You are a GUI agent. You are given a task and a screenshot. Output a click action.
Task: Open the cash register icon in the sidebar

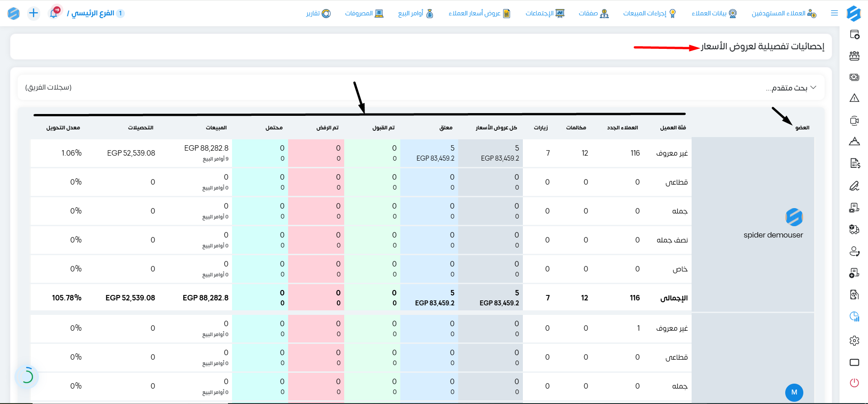click(854, 208)
